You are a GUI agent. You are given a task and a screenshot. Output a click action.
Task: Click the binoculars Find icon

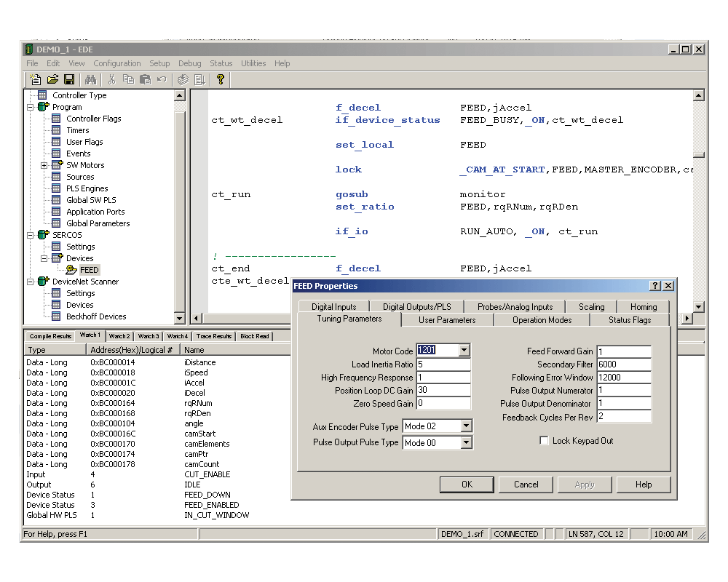[91, 79]
